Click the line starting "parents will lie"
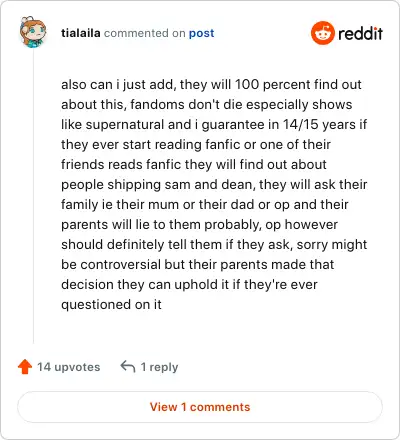 point(199,225)
